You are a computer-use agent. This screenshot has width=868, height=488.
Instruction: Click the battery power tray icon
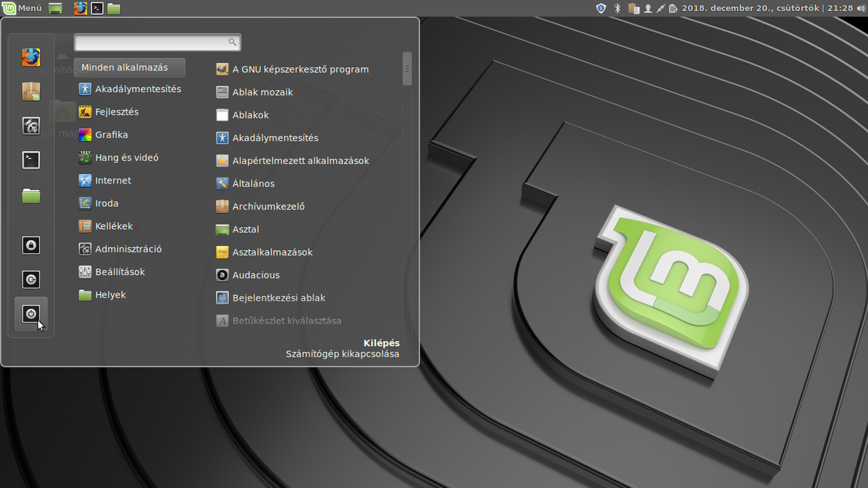[x=673, y=8]
